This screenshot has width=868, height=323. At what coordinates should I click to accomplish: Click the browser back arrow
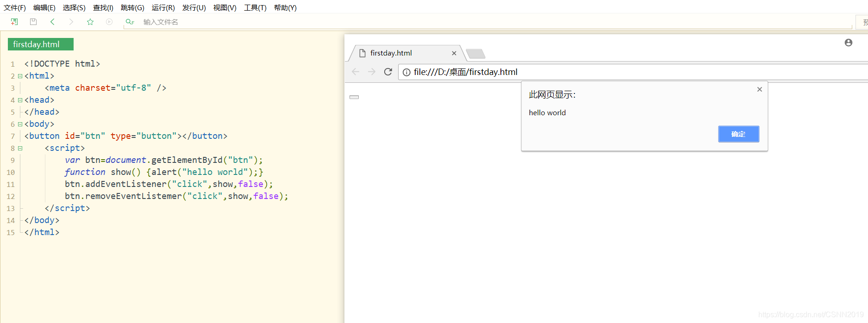(x=356, y=72)
